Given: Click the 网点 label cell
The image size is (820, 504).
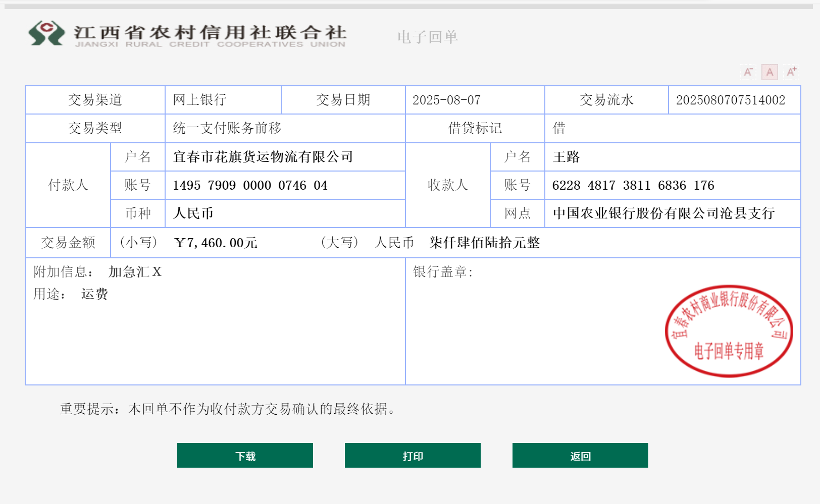Looking at the screenshot, I should tap(518, 213).
